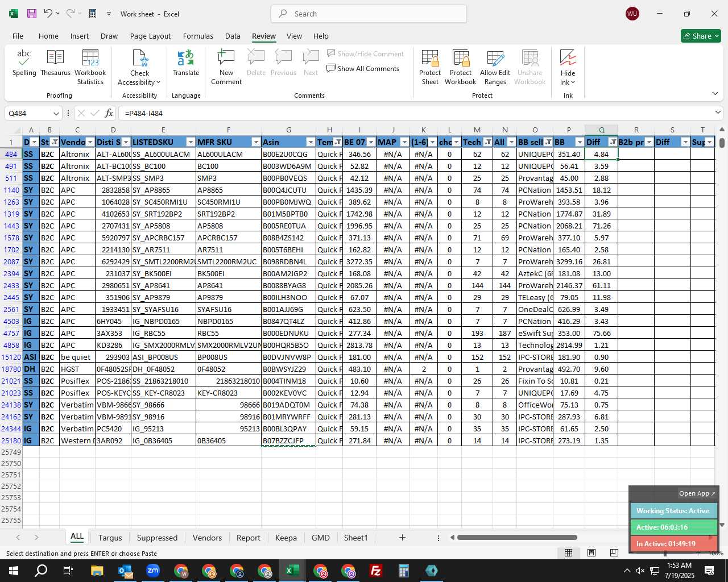Switch to Page Break Preview view
The width and height of the screenshot is (728, 582).
[614, 553]
